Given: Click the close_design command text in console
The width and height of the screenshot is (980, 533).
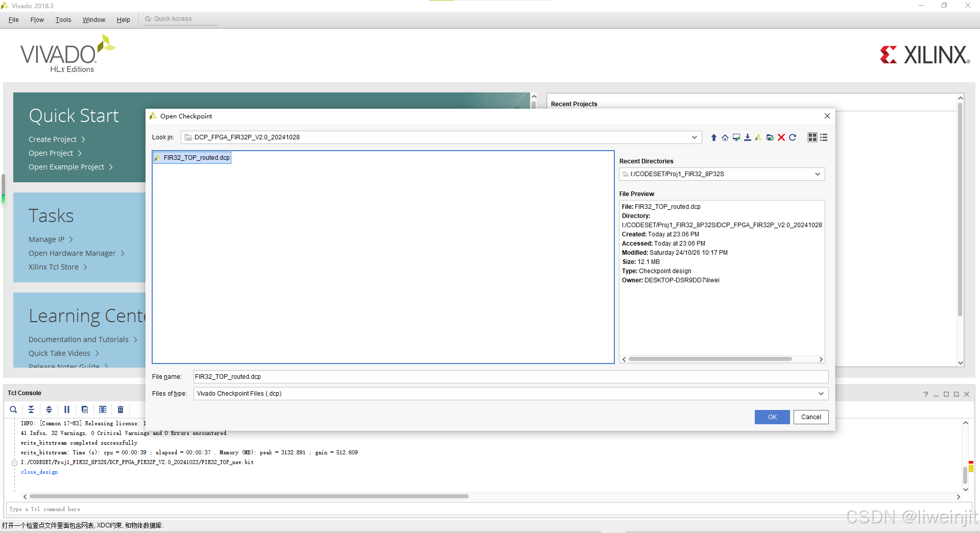Looking at the screenshot, I should (39, 472).
